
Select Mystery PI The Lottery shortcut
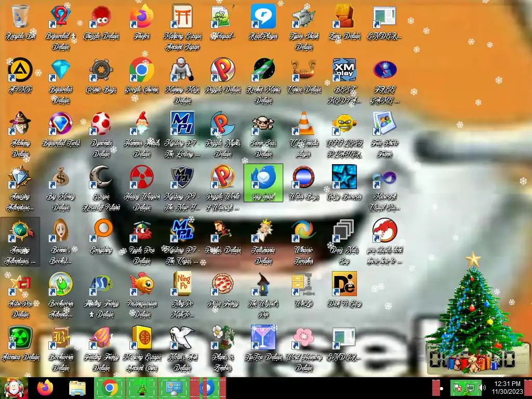pos(182,135)
